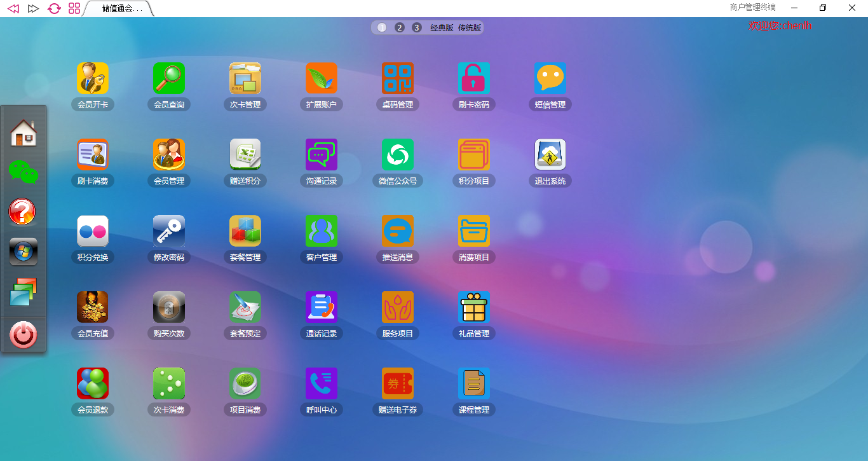This screenshot has width=868, height=461.
Task: Click the 退出系统 exit icon
Action: pos(550,155)
